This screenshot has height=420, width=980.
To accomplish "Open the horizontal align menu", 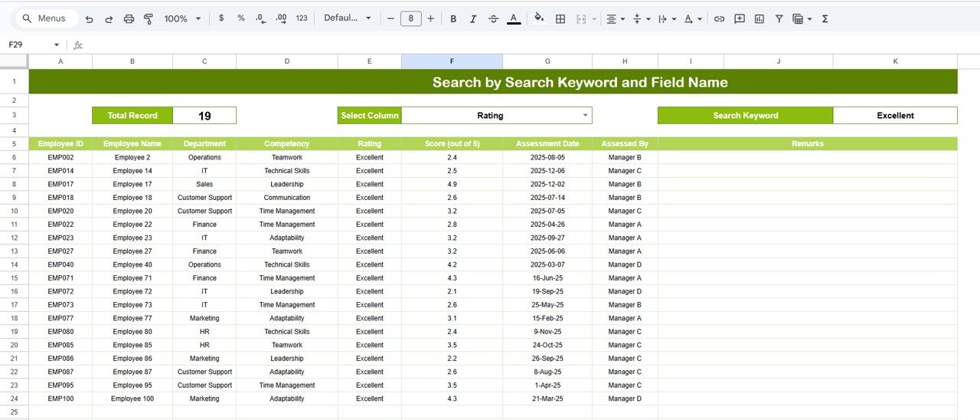I will click(x=616, y=18).
